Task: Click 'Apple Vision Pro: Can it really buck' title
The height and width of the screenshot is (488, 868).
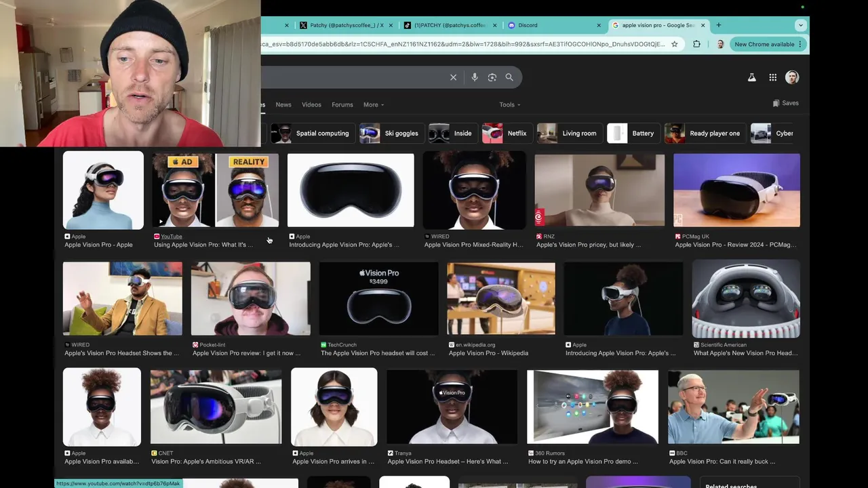Action: click(722, 462)
